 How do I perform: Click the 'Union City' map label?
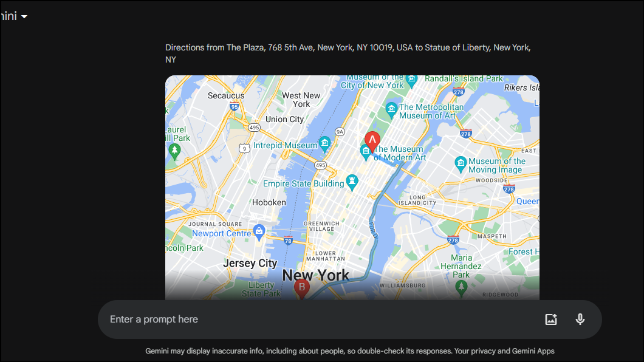point(284,120)
